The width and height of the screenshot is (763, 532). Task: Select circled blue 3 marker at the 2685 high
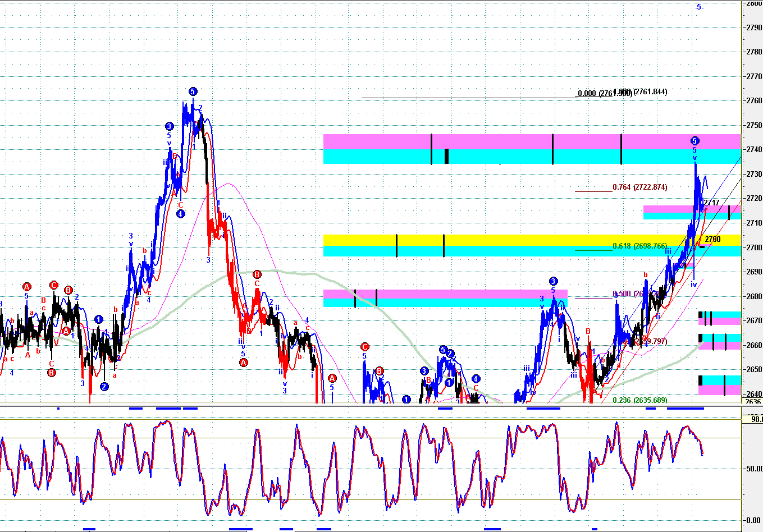553,281
